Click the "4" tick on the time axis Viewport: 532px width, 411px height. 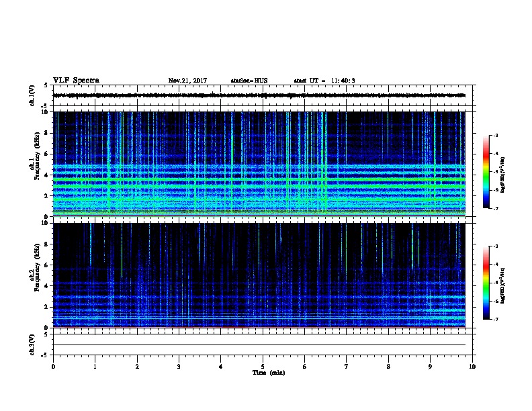pyautogui.click(x=221, y=367)
